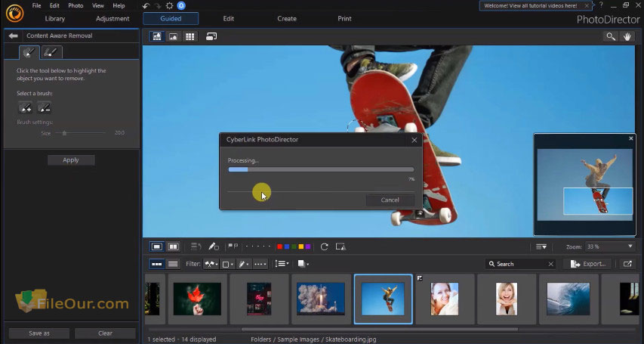
Task: Cancel the processing dialog
Action: tap(390, 200)
